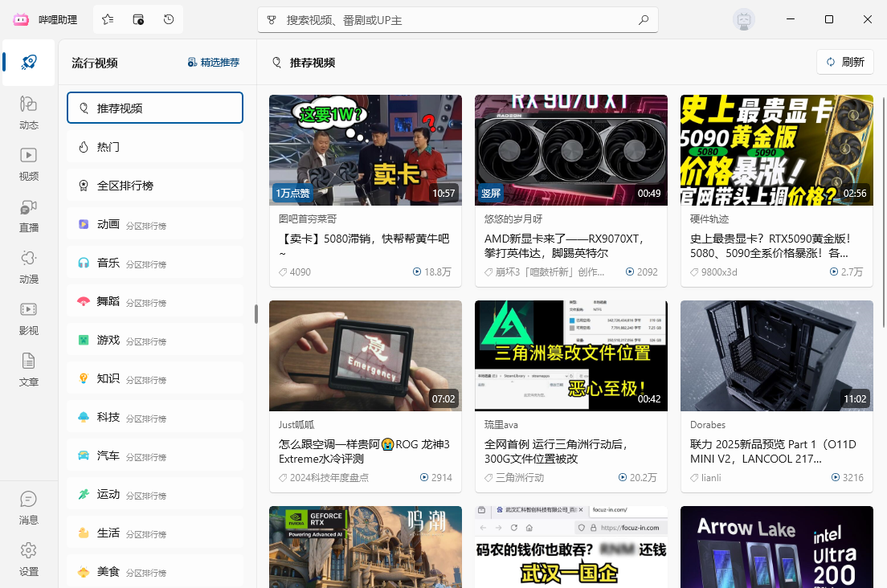Open 消息 messages in sidebar

click(x=29, y=508)
